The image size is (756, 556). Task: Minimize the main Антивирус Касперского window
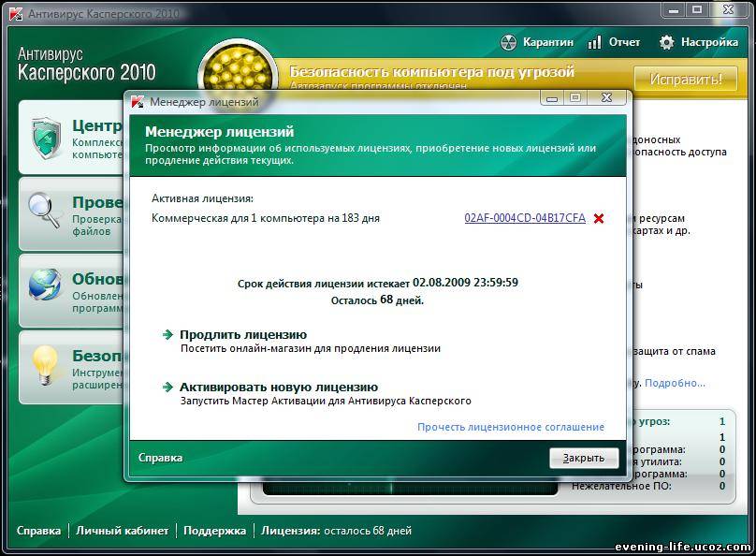click(674, 9)
